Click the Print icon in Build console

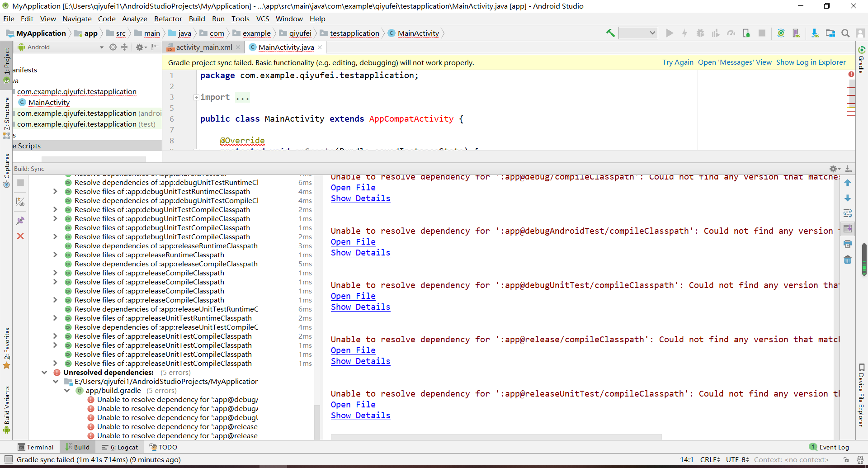point(848,244)
